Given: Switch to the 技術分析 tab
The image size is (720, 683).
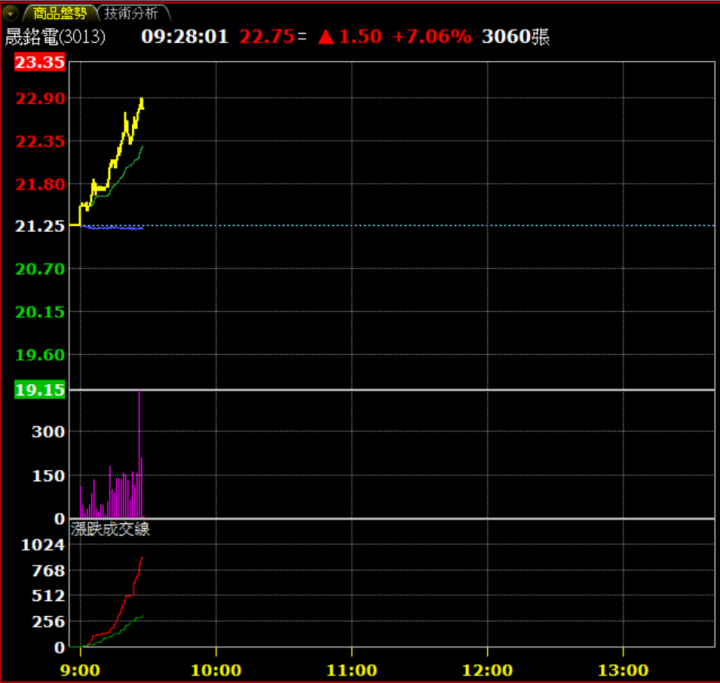Looking at the screenshot, I should tap(131, 13).
